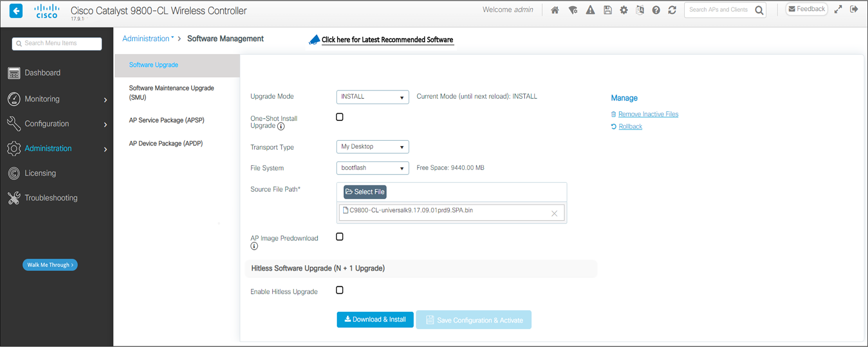Enable One-Shot Install Upgrade checkbox
This screenshot has width=868, height=347.
coord(339,117)
